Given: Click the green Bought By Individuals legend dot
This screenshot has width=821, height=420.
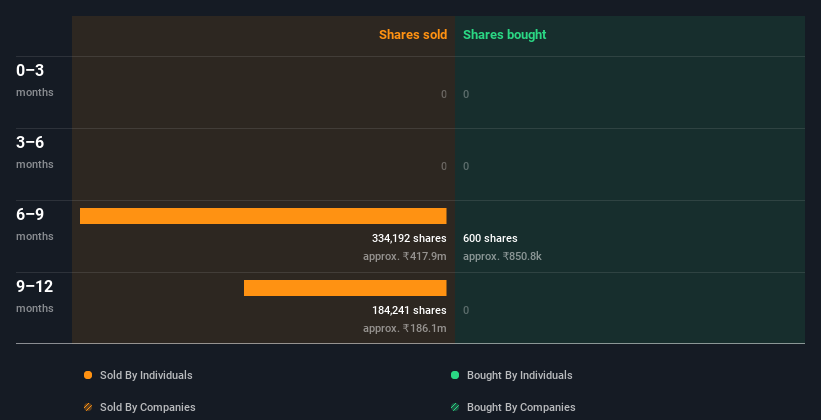Looking at the screenshot, I should click(455, 375).
